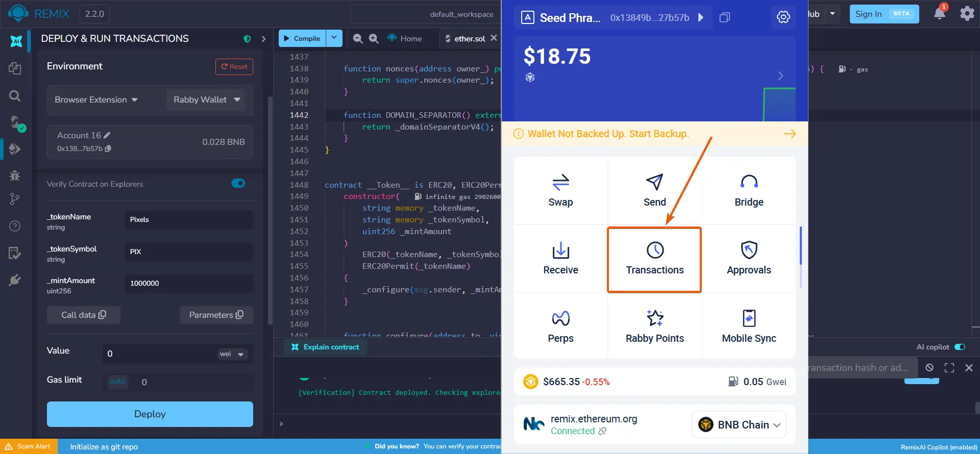980x454 pixels.
Task: Click the Deploy button
Action: tap(150, 414)
